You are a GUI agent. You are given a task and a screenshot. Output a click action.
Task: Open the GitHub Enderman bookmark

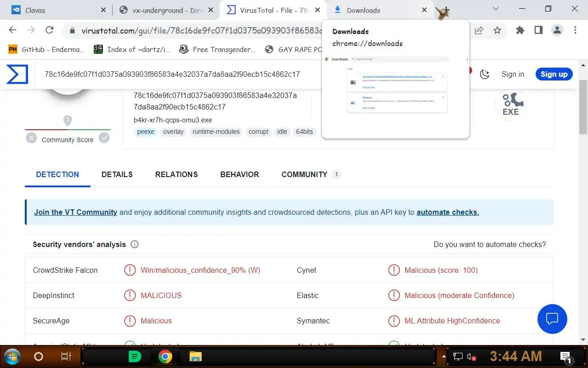(47, 49)
